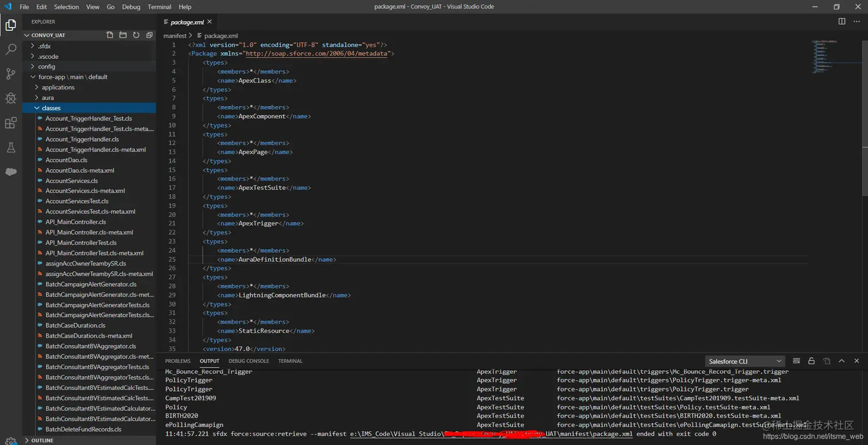Screen dimensions: 868x445
Task: Expand the applications folder
Action: [58, 87]
